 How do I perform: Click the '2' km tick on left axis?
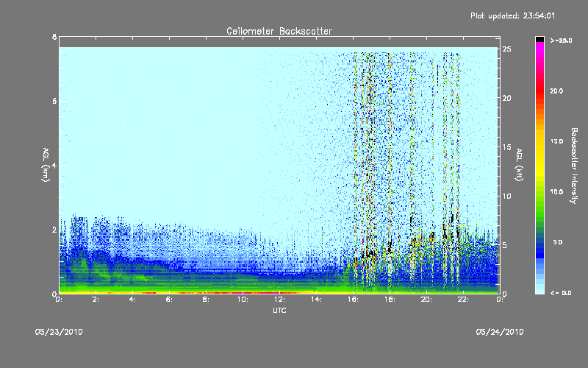[x=54, y=230]
